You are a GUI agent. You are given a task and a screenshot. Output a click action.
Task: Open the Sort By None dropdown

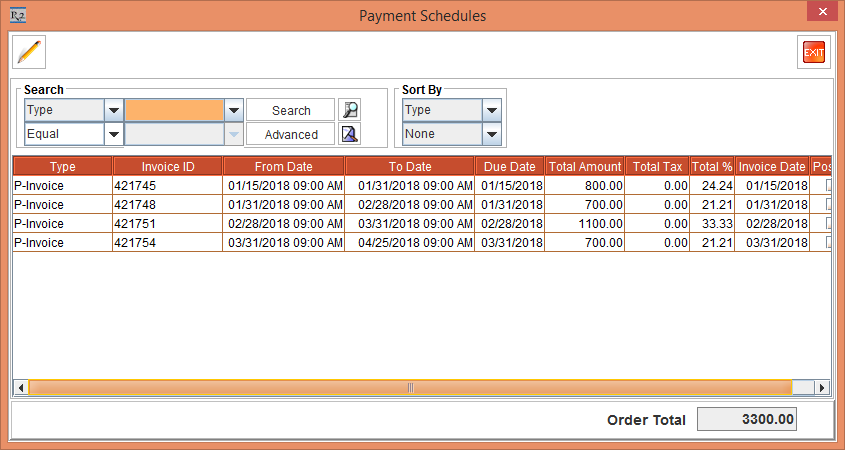[x=491, y=134]
